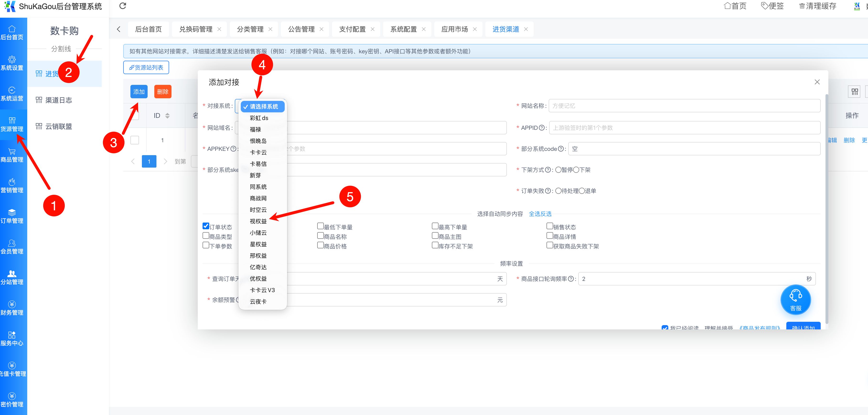Select the 暂停 radio for 下架方式
This screenshot has height=415, width=868.
(558, 170)
